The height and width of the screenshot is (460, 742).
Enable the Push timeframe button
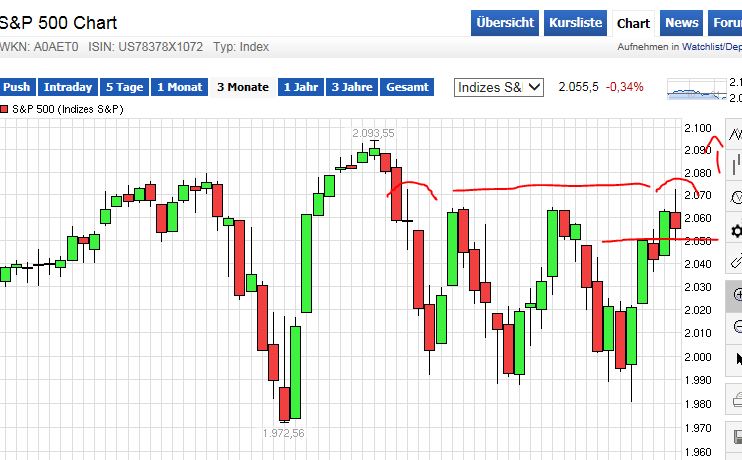point(17,87)
